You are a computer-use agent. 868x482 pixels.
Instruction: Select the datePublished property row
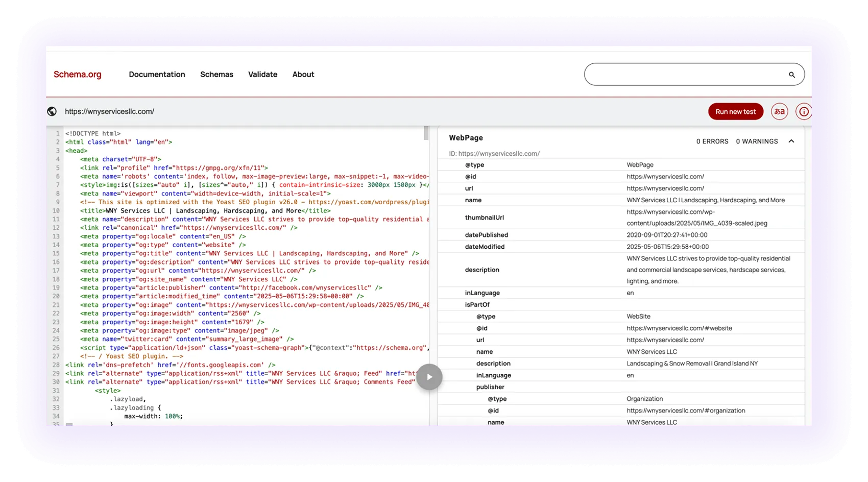621,235
